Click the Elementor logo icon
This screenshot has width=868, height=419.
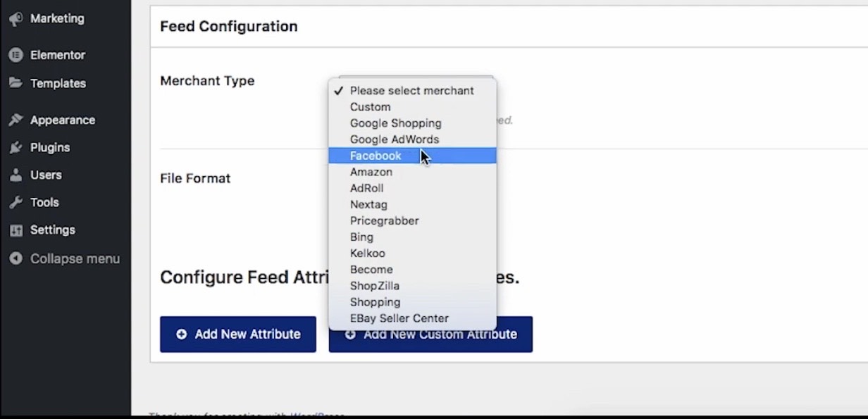click(x=15, y=55)
